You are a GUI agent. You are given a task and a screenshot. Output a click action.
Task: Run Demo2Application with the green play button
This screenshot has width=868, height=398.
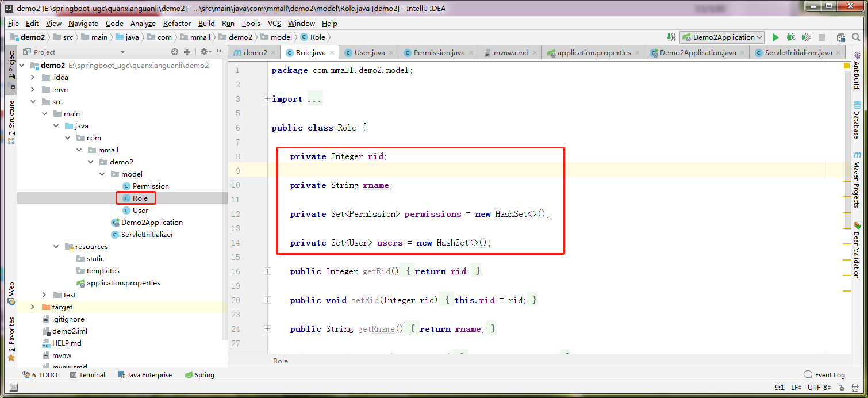pos(775,37)
